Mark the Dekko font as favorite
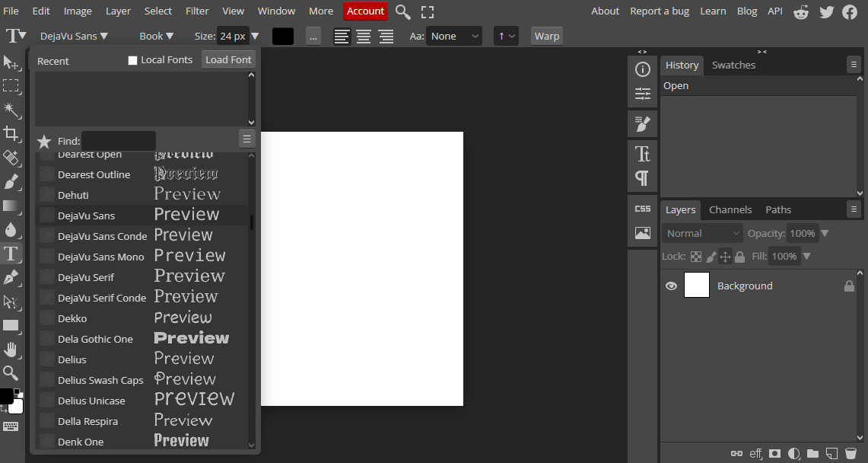 click(47, 318)
